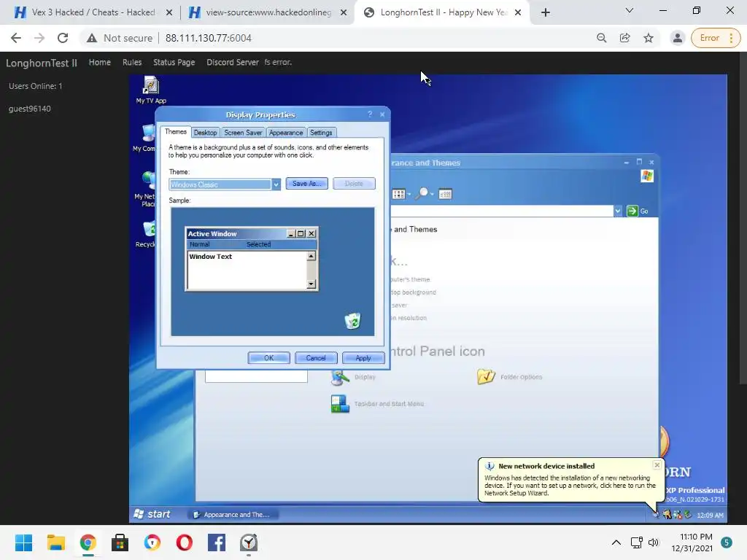Click the Search toolbar icon in explorer window
The height and width of the screenshot is (560, 747).
[x=422, y=194]
